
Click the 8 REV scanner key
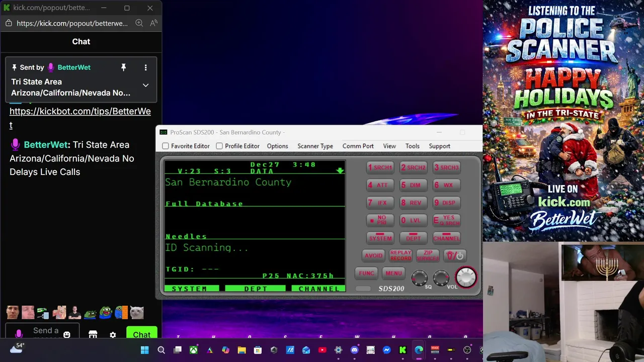[x=413, y=203]
